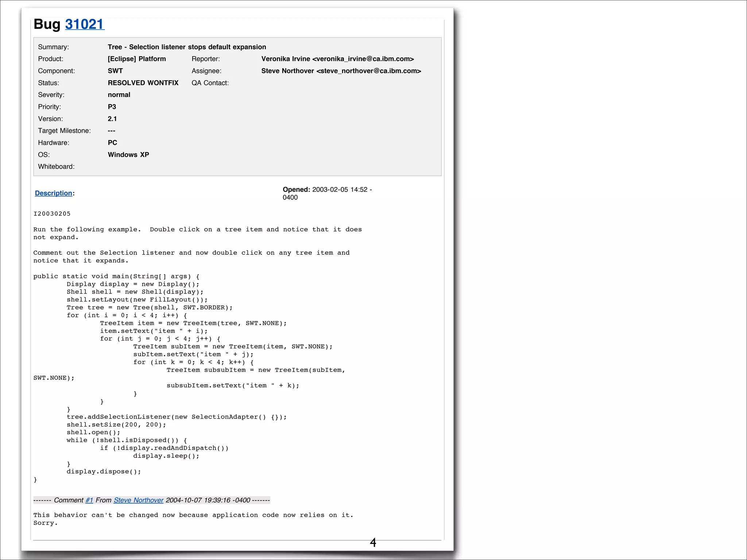Click the version value 2.1
Image resolution: width=747 pixels, height=560 pixels.
coord(112,119)
